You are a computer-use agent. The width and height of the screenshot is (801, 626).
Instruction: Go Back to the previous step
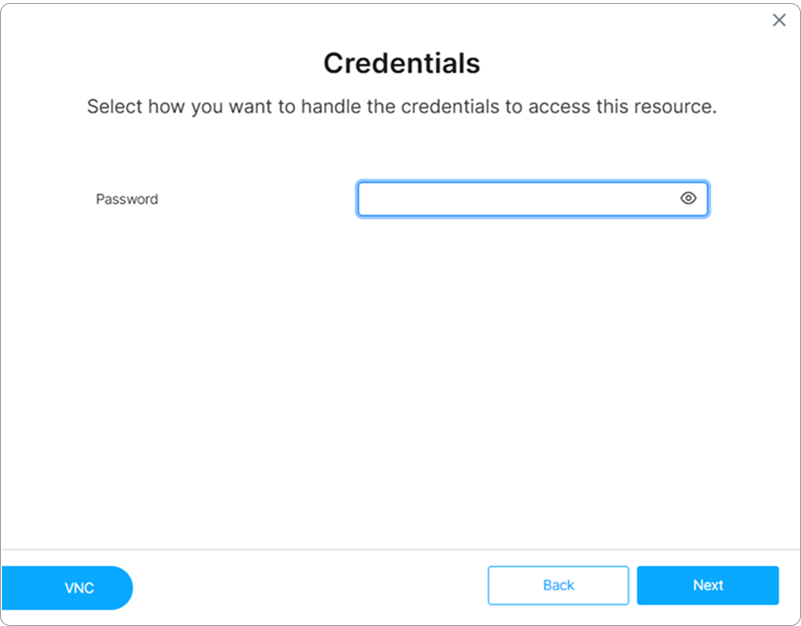(558, 585)
